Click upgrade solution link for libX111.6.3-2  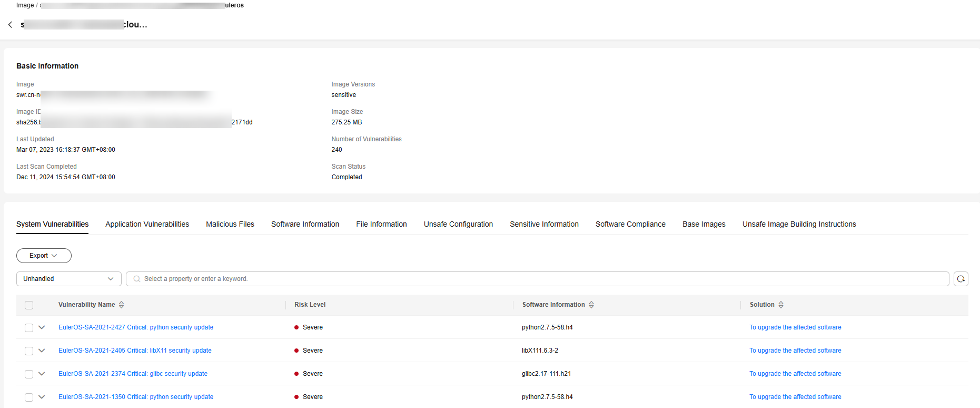(795, 351)
